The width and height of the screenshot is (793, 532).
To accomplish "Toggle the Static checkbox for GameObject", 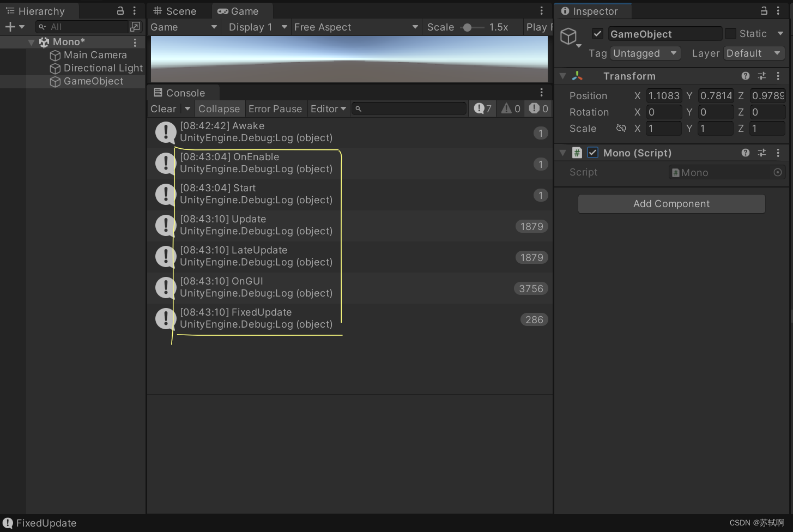I will (x=730, y=33).
